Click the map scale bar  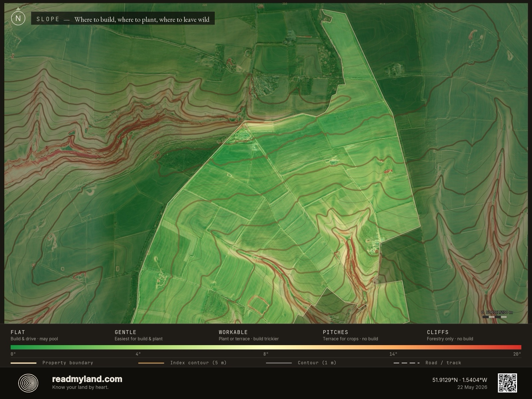[x=495, y=317]
